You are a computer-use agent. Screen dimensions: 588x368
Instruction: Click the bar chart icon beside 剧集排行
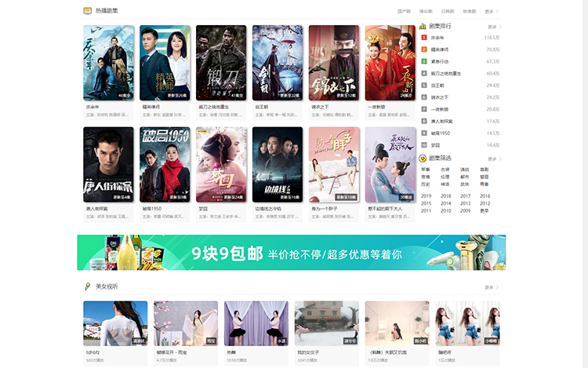click(x=423, y=26)
